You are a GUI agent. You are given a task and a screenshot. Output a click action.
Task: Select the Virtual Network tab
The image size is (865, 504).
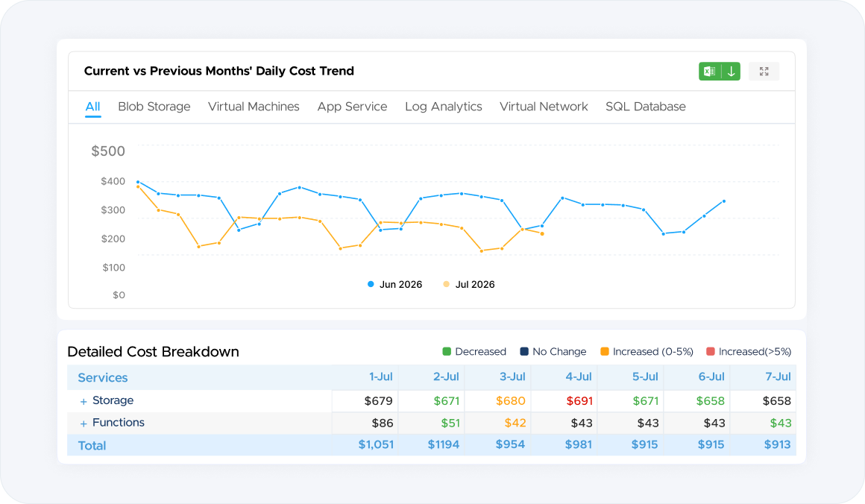point(544,107)
